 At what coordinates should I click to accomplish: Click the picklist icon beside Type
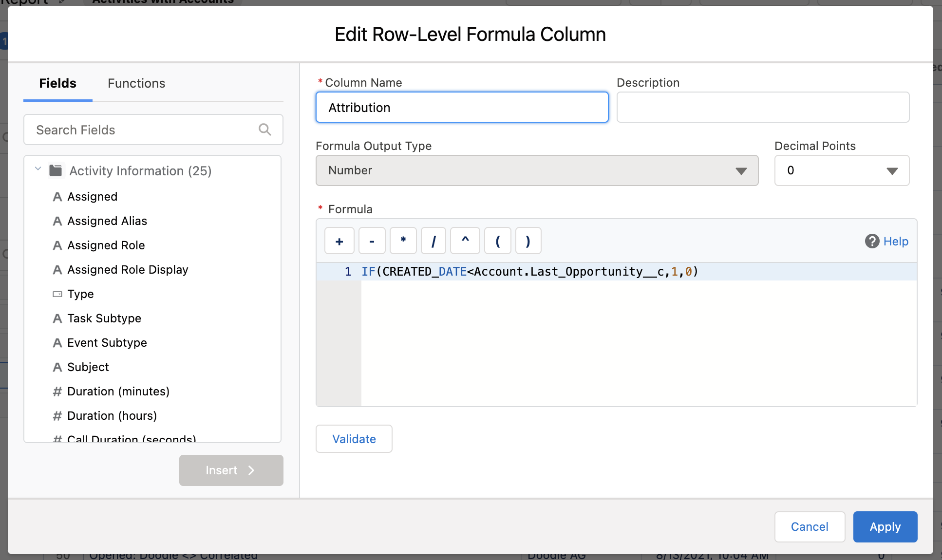[x=57, y=294]
